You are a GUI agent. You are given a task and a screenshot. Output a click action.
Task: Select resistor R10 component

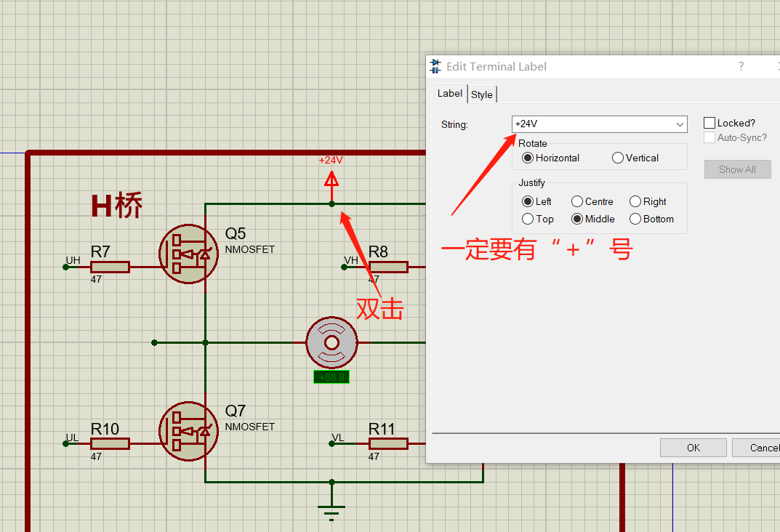[x=110, y=443]
